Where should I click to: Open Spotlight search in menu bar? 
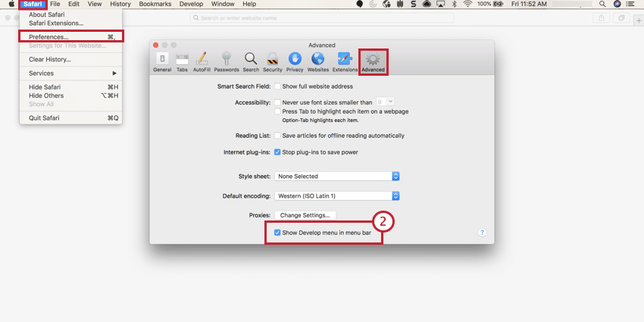click(602, 4)
